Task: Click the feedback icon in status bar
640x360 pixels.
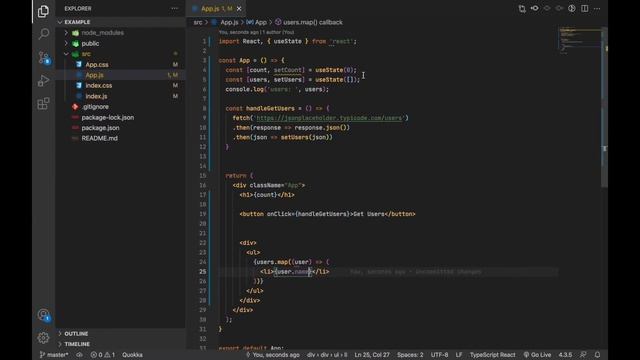Action: point(583,355)
